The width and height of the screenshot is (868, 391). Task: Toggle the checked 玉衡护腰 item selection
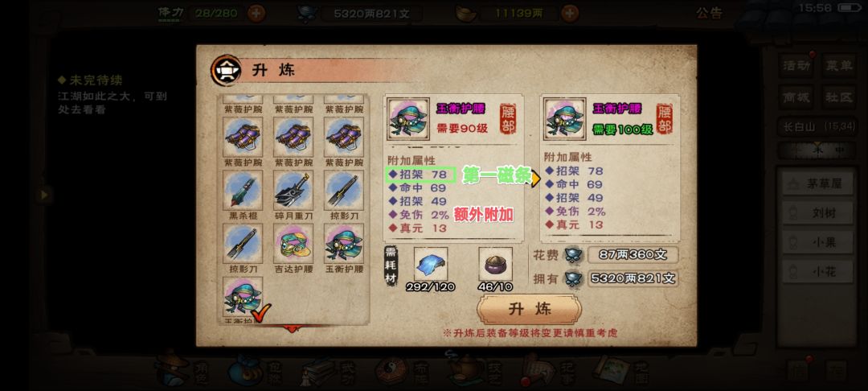coord(243,298)
